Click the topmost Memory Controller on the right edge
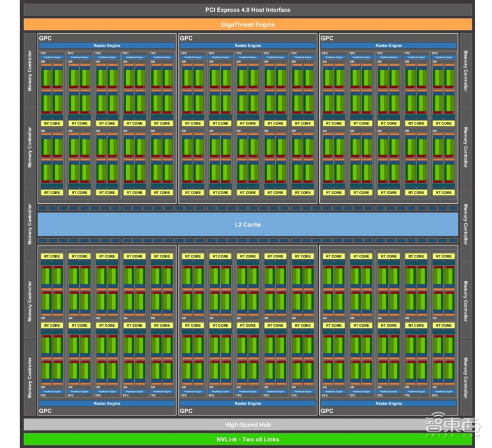The width and height of the screenshot is (492, 448). [x=466, y=71]
